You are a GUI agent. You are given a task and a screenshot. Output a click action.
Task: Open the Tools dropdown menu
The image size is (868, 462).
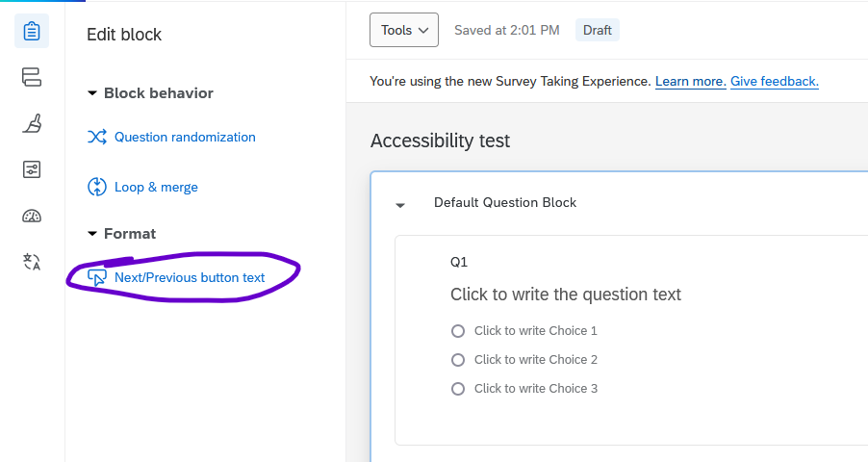click(403, 31)
